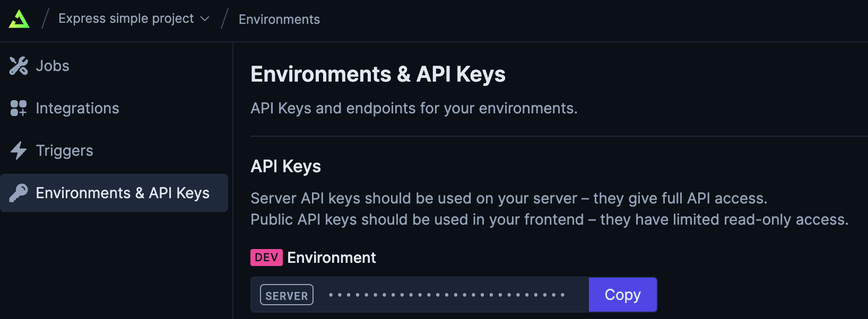Click the Environments & API Keys page heading
Image resolution: width=868 pixels, height=319 pixels.
point(378,74)
